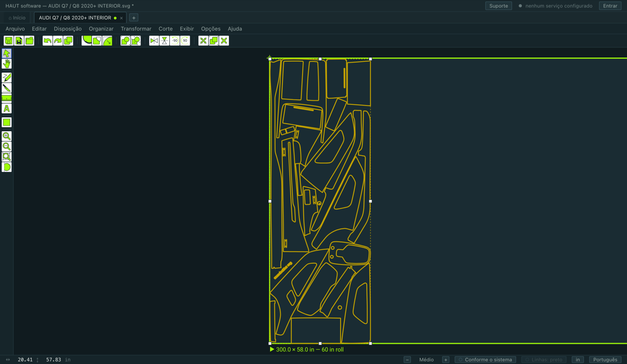
Task: Click the Entrar login button
Action: (x=610, y=6)
